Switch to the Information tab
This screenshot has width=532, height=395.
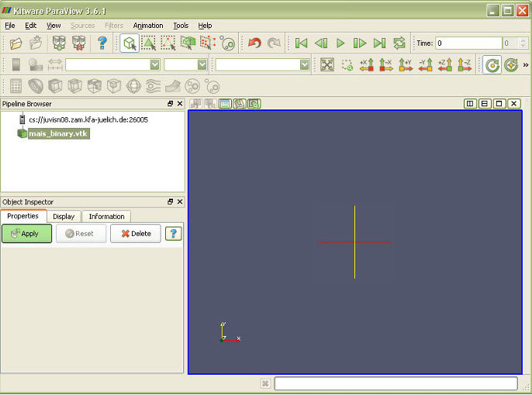[x=106, y=217]
